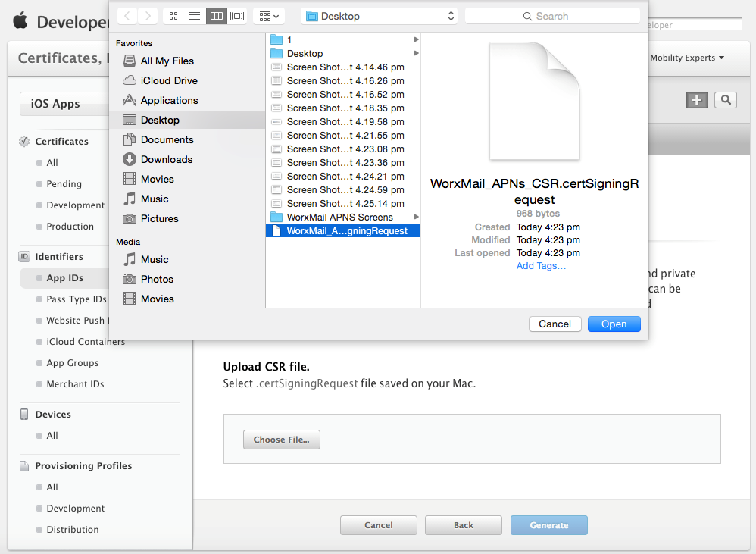
Task: Switch file dialog to list view
Action: [195, 16]
